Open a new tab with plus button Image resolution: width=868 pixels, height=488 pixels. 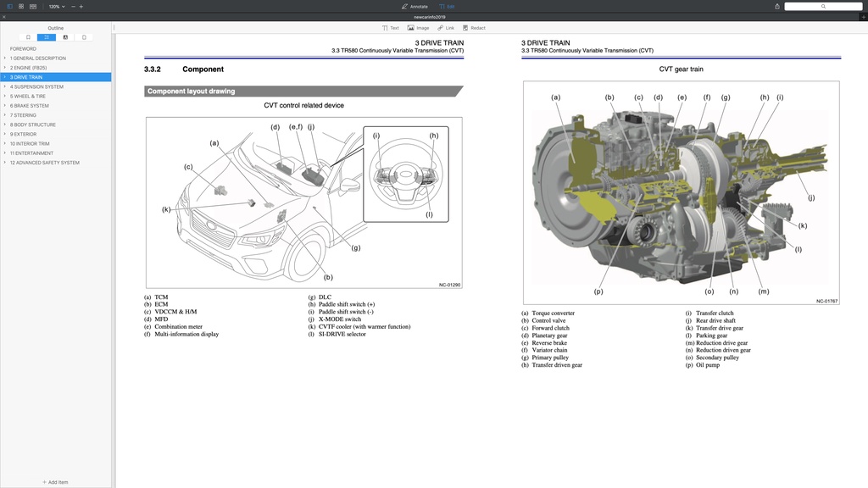(862, 16)
